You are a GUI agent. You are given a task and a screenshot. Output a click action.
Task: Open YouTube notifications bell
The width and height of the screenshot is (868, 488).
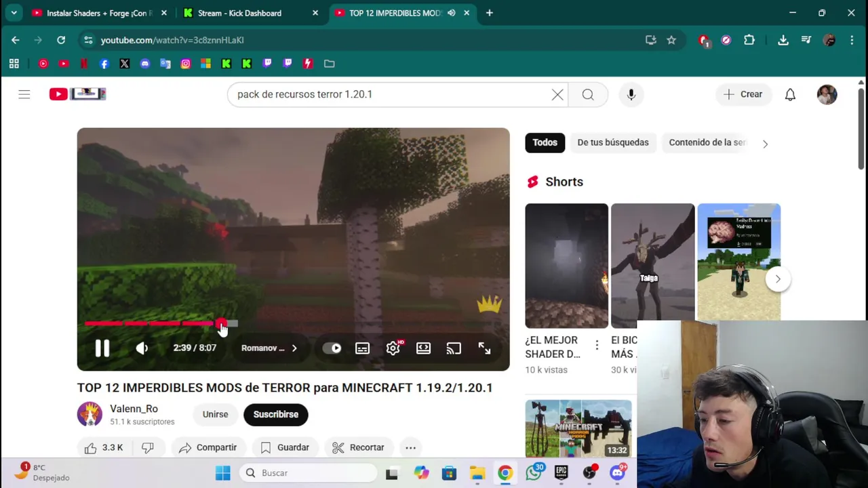click(790, 94)
